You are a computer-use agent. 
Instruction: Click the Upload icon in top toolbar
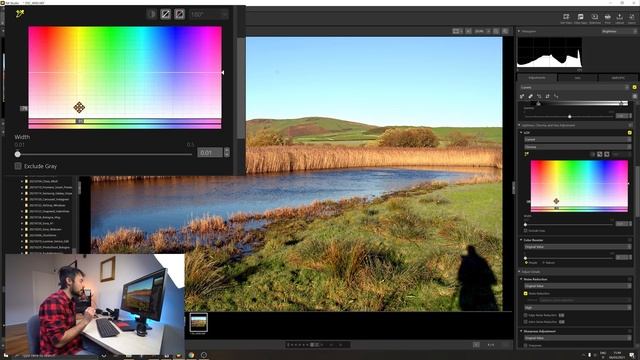click(x=620, y=18)
